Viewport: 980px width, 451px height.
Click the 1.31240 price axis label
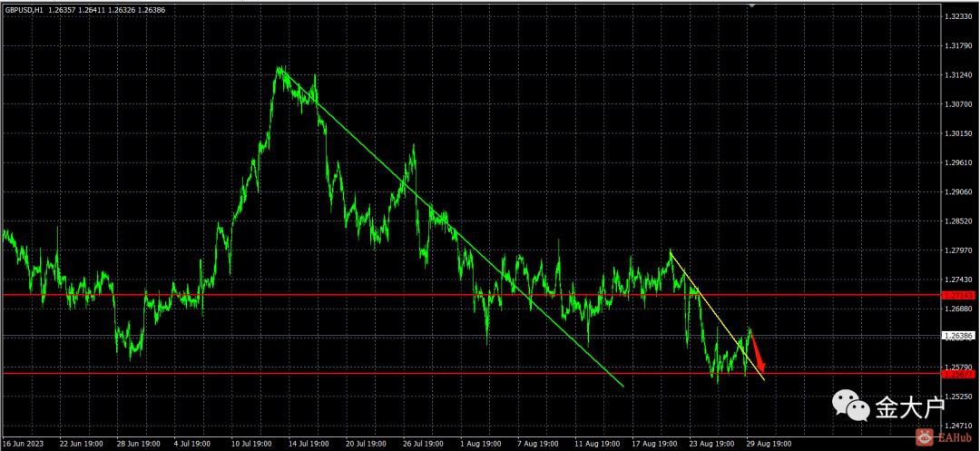pos(958,75)
